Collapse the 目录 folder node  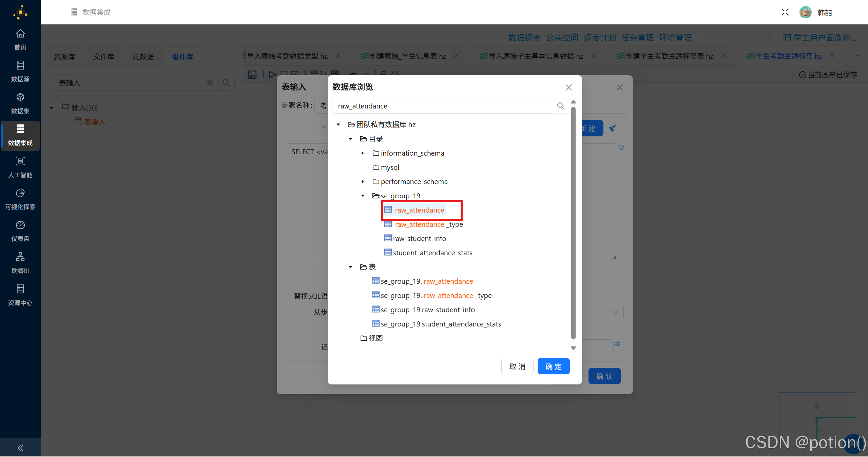pyautogui.click(x=350, y=139)
